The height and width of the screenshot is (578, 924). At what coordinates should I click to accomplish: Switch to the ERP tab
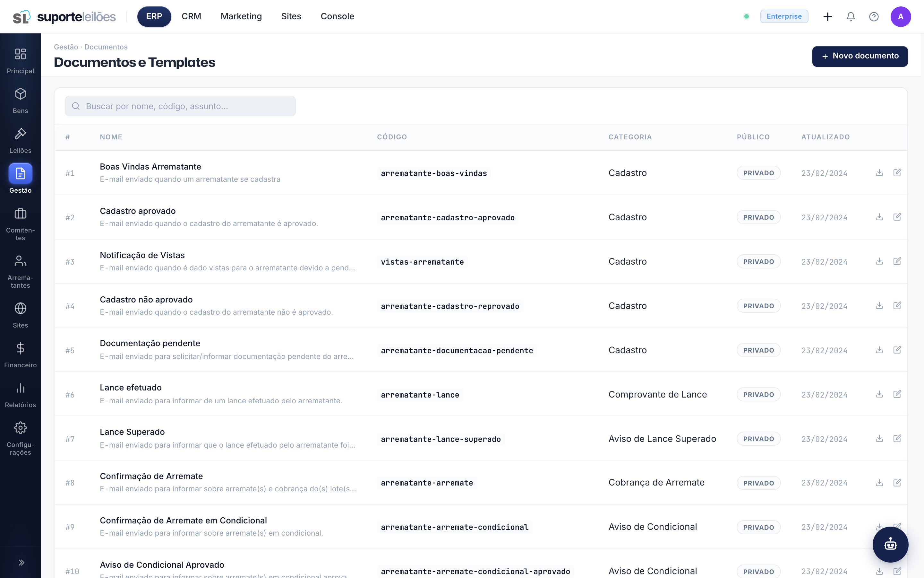(154, 16)
